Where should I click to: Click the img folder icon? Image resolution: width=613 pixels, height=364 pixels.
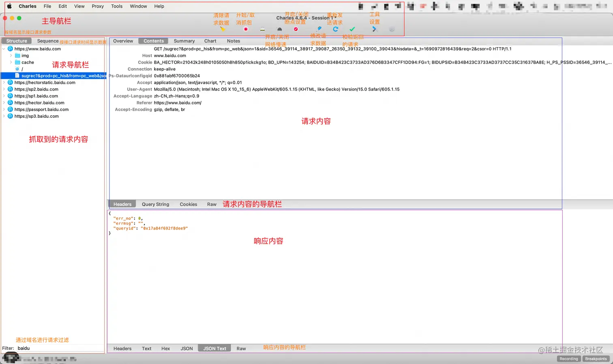click(17, 55)
